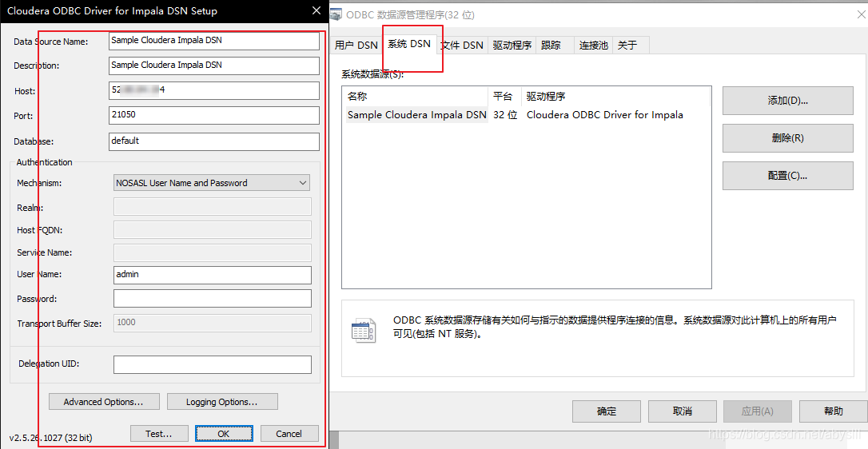Viewport: 868px width, 449px height.
Task: Switch to the 驱动程序 tab
Action: pyautogui.click(x=512, y=46)
